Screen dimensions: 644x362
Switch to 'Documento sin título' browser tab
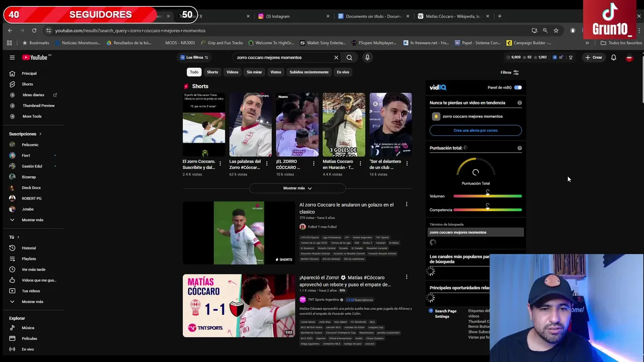click(x=373, y=16)
